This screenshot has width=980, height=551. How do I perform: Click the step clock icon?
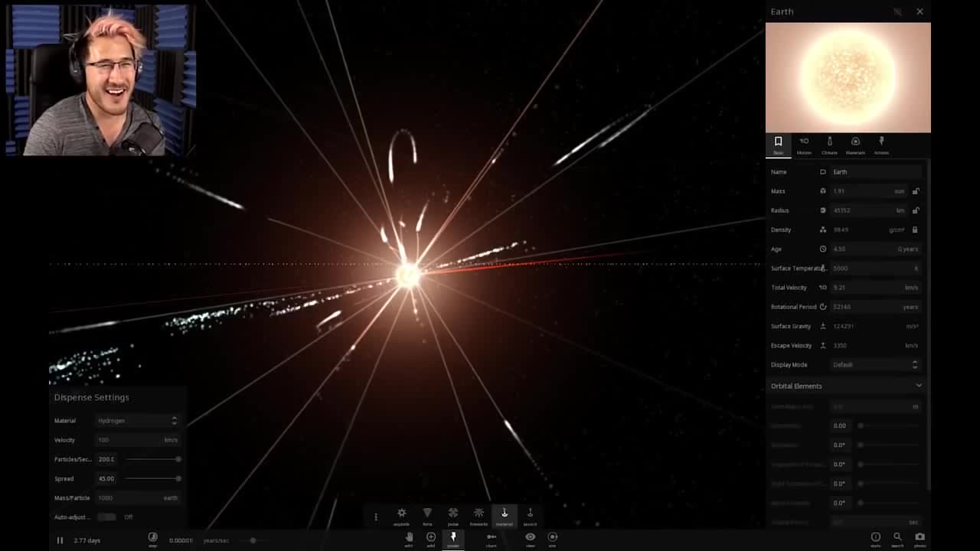click(x=152, y=539)
